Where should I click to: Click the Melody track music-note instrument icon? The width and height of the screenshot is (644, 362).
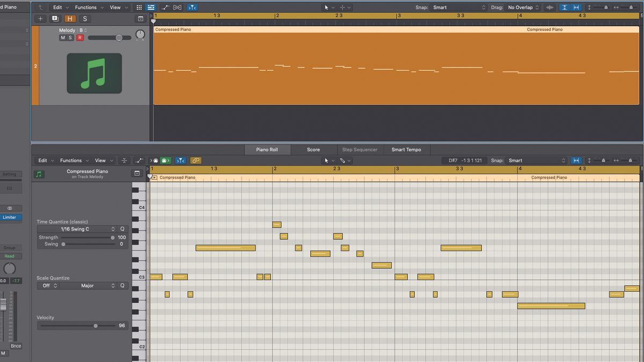coord(94,73)
